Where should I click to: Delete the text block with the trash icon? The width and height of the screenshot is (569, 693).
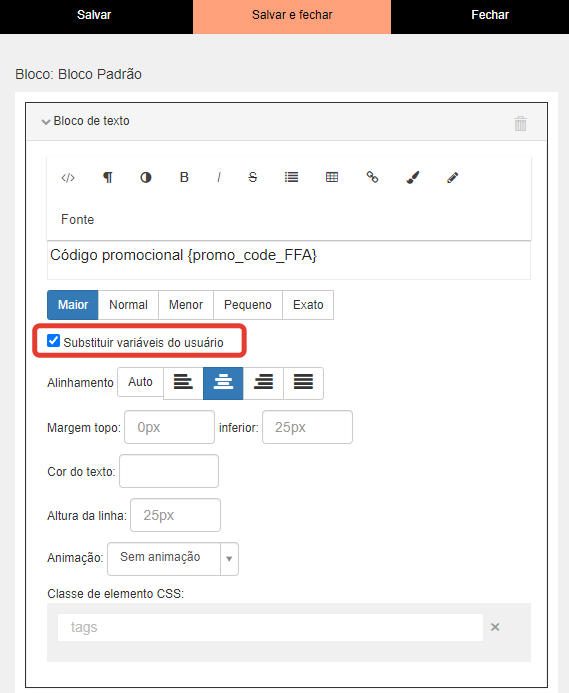[520, 123]
